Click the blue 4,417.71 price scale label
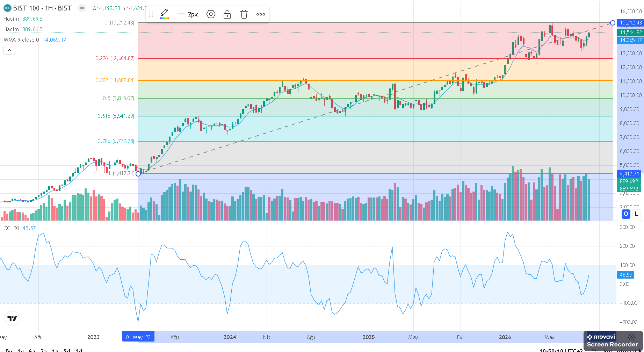The width and height of the screenshot is (644, 352). point(629,174)
